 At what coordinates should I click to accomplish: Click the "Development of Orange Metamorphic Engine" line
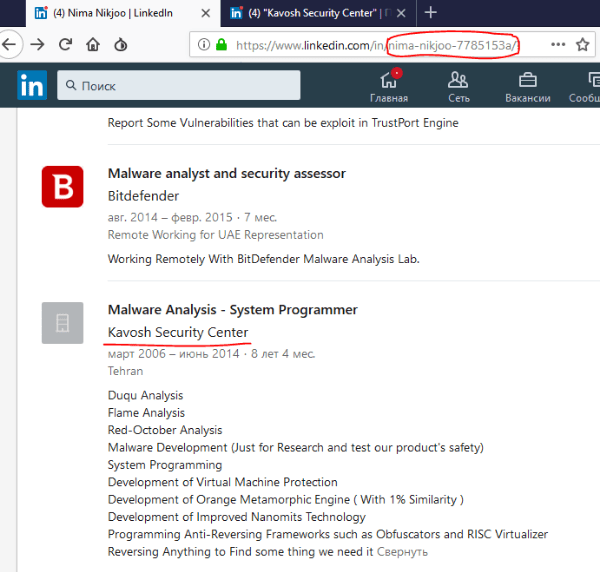coord(286,500)
